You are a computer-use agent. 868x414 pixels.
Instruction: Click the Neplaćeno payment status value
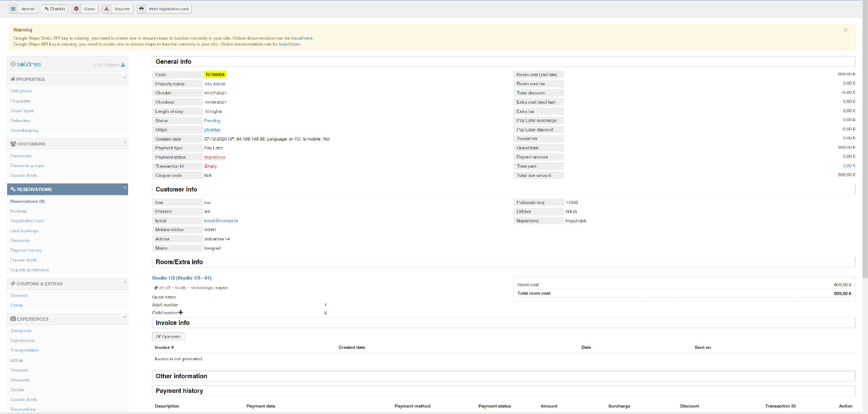(215, 157)
